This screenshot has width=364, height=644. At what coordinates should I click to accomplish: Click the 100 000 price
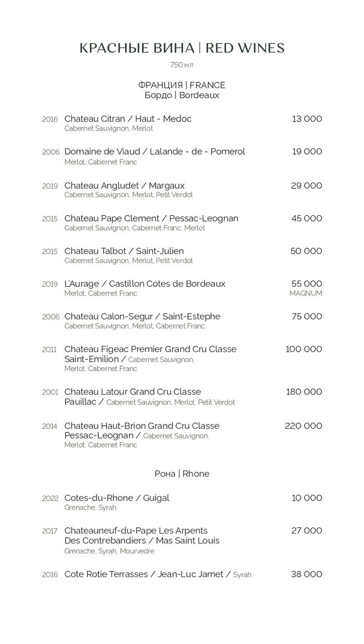tap(304, 349)
